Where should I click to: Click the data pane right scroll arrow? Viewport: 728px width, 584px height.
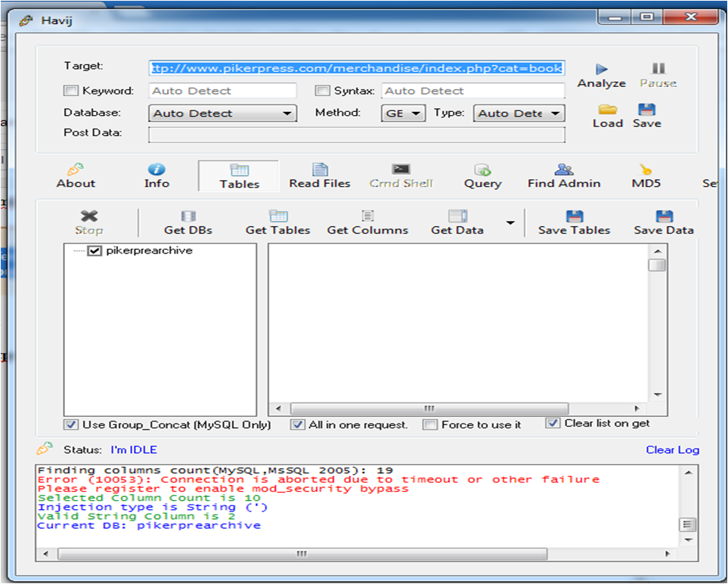tap(637, 408)
